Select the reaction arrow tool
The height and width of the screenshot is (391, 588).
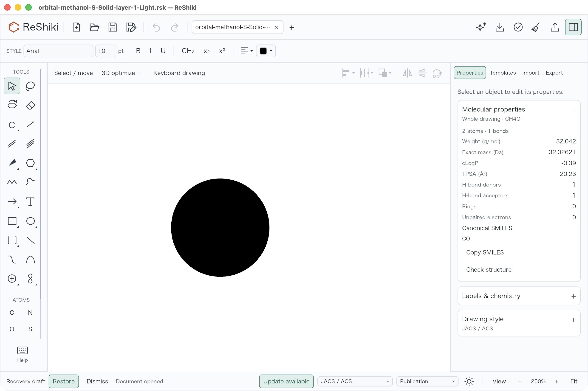tap(12, 201)
